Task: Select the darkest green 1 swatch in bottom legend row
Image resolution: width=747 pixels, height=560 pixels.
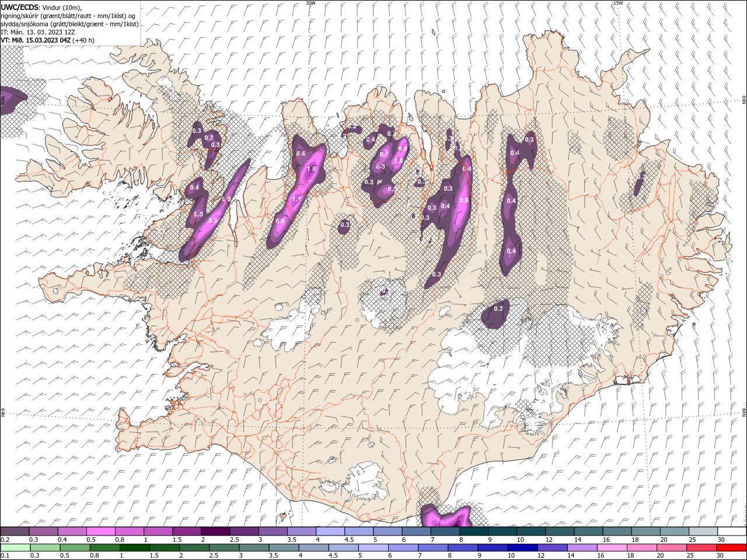Action: click(134, 548)
